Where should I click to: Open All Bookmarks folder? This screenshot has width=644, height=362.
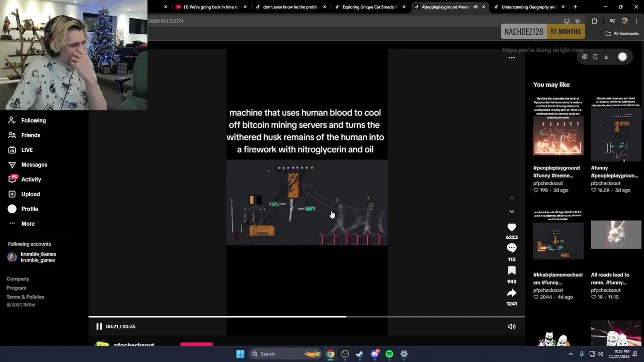pos(622,34)
